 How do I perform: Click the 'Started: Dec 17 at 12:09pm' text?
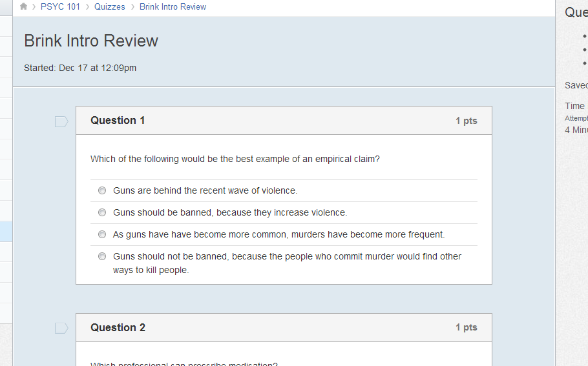80,68
